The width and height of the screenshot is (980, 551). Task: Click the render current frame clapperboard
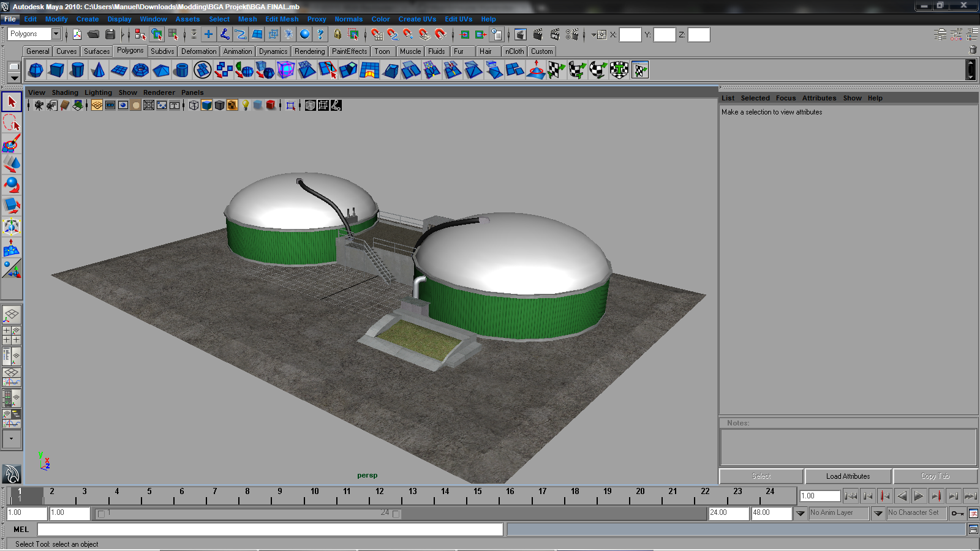(x=538, y=34)
